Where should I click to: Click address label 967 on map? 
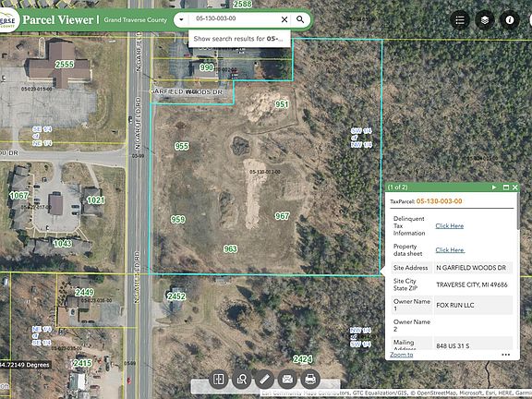(282, 216)
